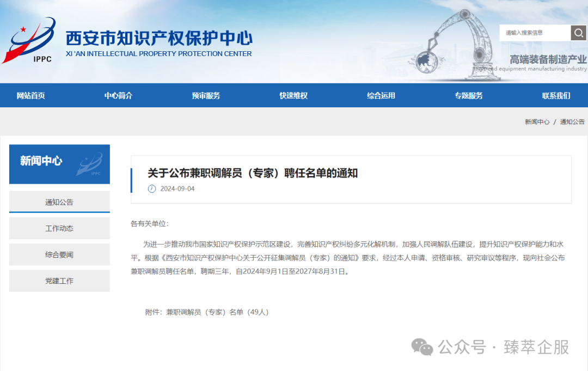
Task: Open the 综合运用 navigation entry
Action: 380,95
